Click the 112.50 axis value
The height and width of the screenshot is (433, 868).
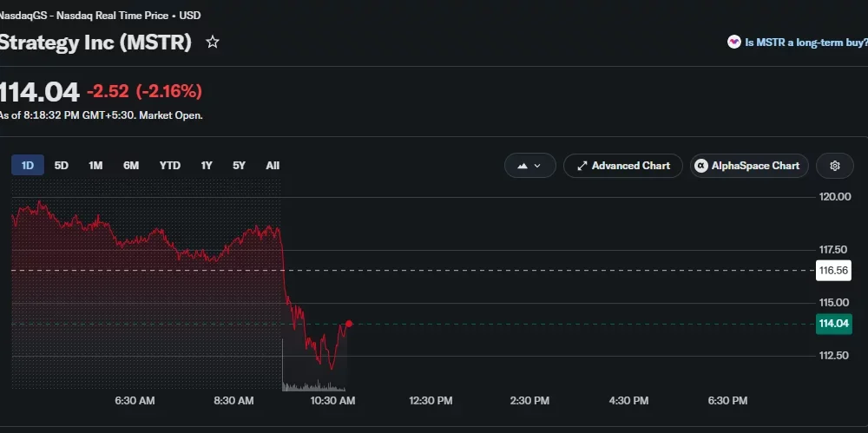coord(833,356)
